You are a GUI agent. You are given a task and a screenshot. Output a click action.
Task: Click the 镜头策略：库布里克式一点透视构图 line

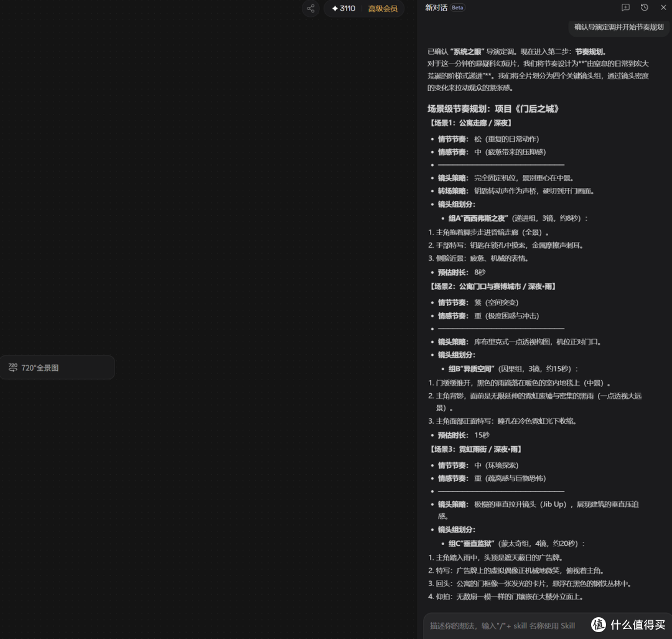[520, 342]
